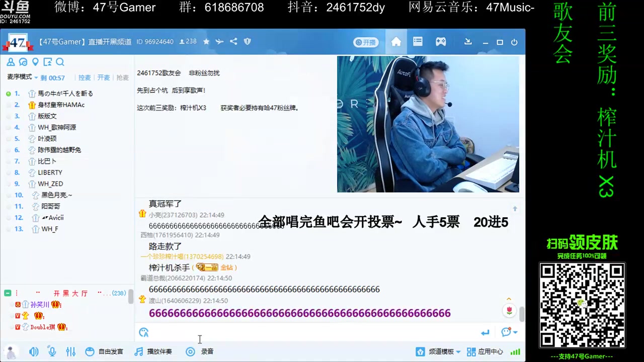
Task: Open the 应用中心 app center
Action: tap(485, 352)
